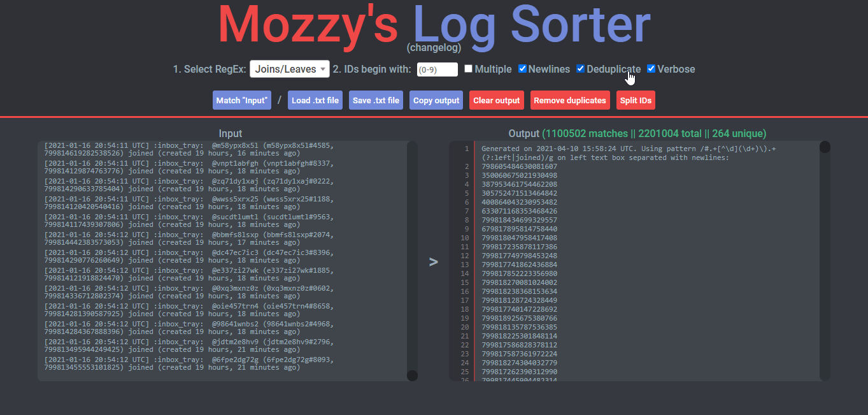Open the changelog link under the title
Image resolution: width=868 pixels, height=415 pixels.
(x=433, y=48)
